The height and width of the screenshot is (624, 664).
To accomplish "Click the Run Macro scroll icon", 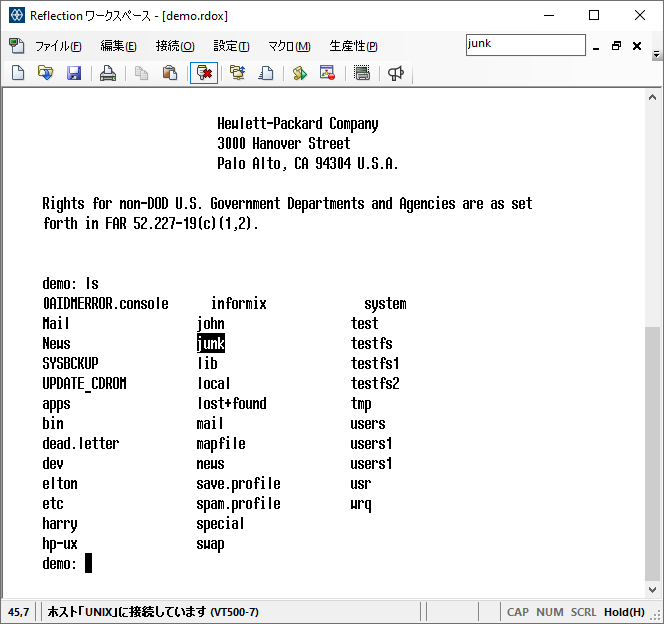I will click(x=299, y=73).
